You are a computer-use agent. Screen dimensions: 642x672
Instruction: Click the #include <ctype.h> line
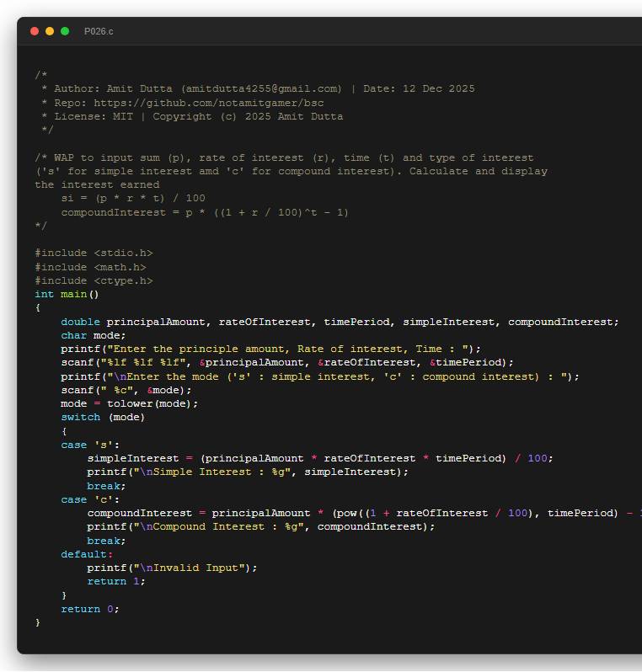(x=94, y=280)
